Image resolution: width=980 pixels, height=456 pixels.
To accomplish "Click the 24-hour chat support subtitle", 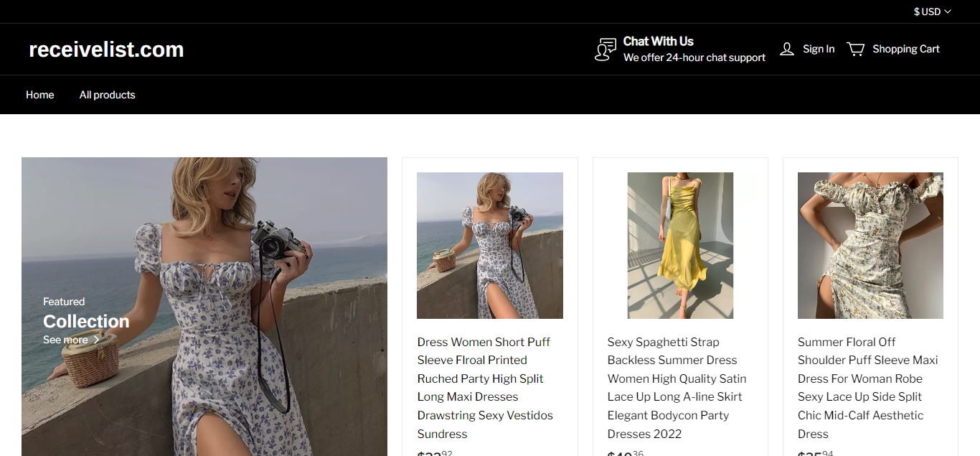I will pyautogui.click(x=694, y=57).
